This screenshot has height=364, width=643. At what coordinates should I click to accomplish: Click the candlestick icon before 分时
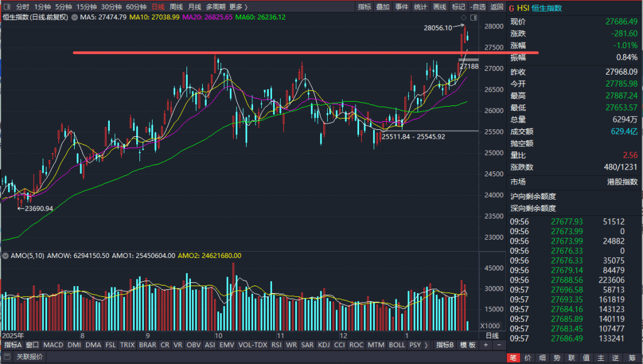pyautogui.click(x=6, y=7)
